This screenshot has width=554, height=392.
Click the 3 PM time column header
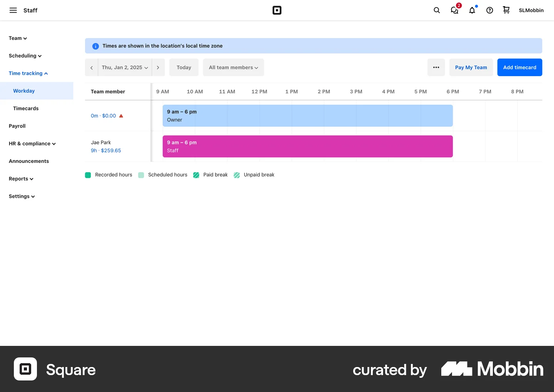pyautogui.click(x=356, y=92)
